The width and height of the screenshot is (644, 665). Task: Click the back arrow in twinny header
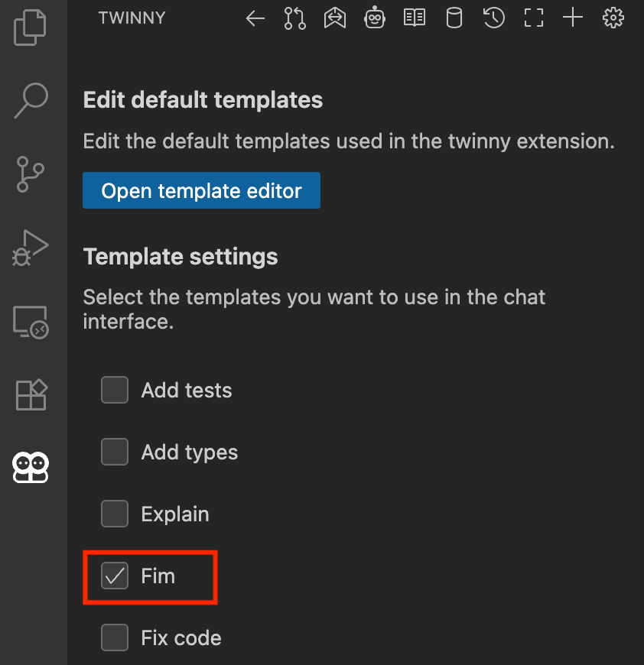[255, 18]
